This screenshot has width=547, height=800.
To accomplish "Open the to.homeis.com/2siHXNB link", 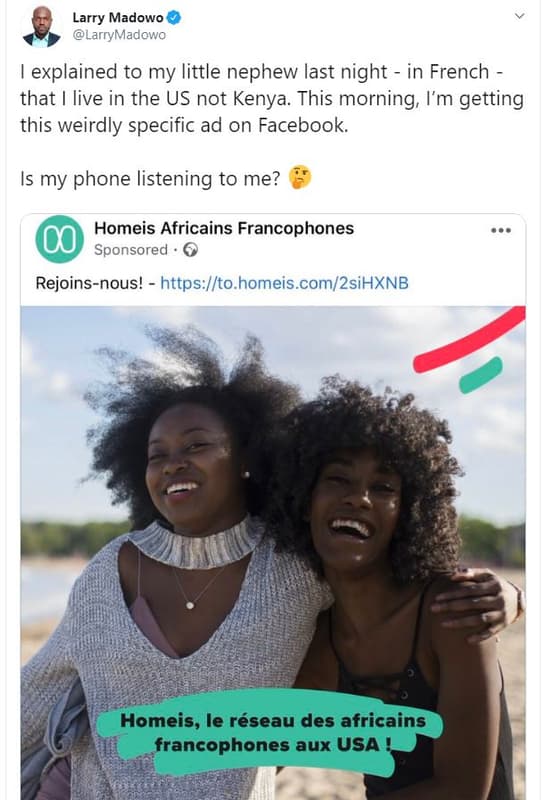I will (x=284, y=283).
